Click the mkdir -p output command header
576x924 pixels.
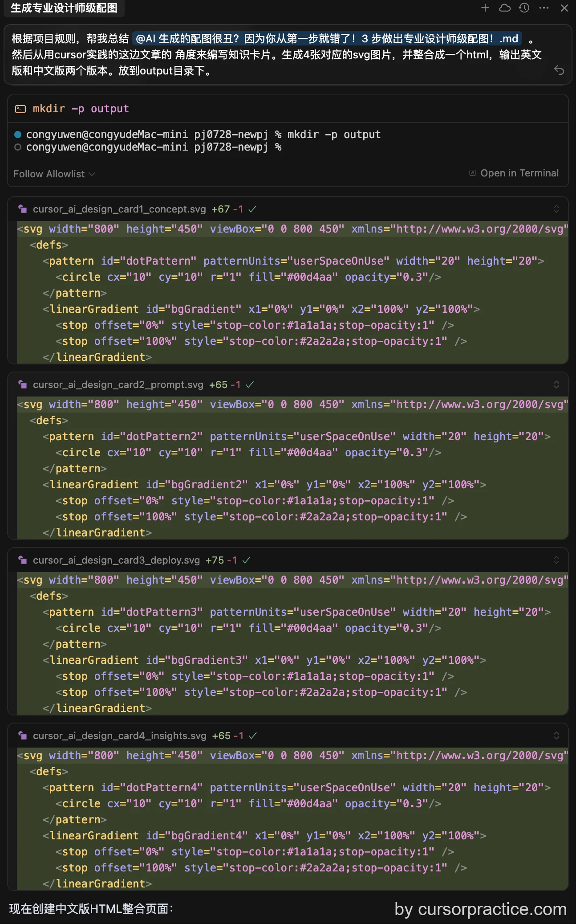(x=81, y=109)
